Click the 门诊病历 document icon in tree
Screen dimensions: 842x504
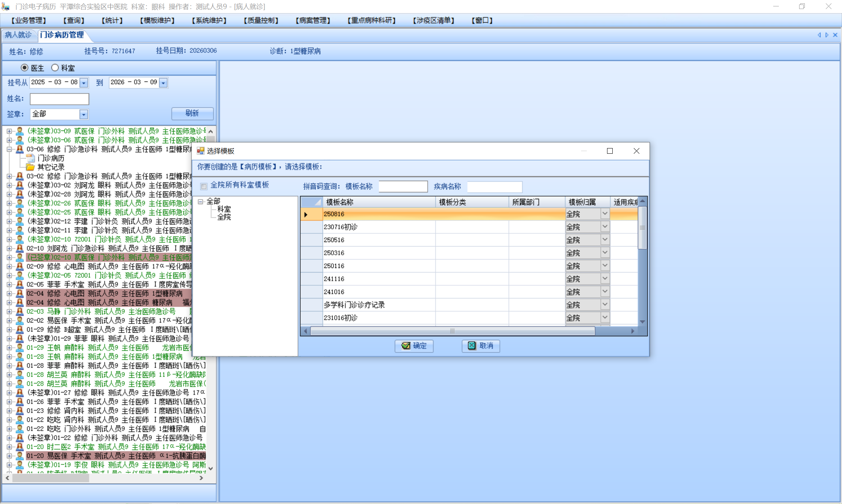(x=31, y=158)
